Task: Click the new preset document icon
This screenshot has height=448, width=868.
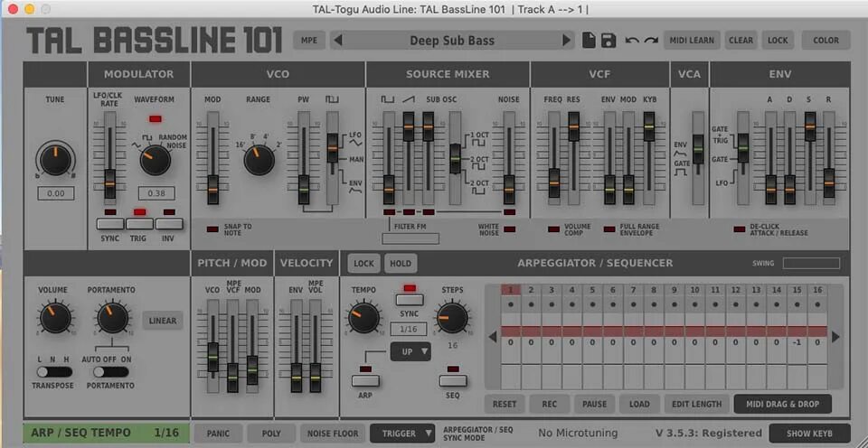Action: pos(589,41)
